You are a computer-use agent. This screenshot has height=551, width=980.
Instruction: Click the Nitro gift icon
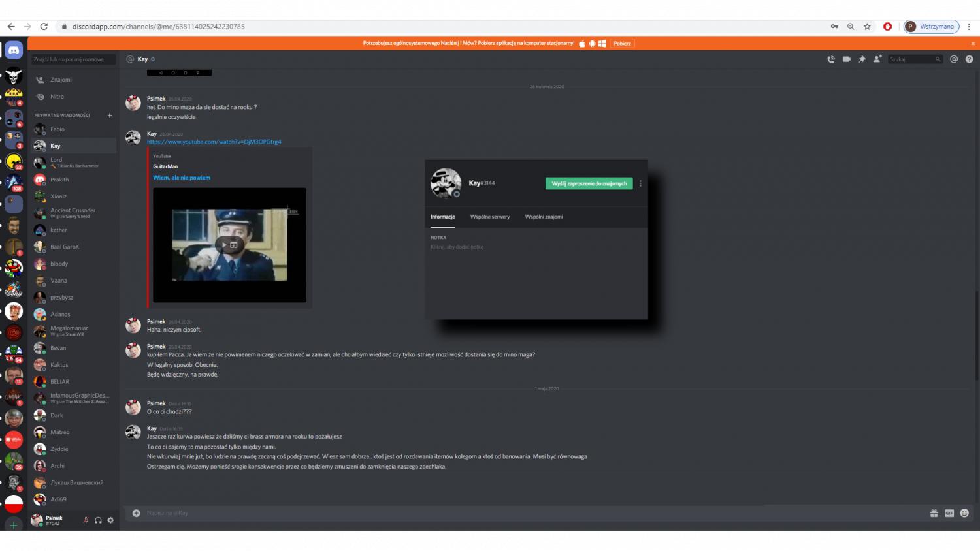(934, 513)
